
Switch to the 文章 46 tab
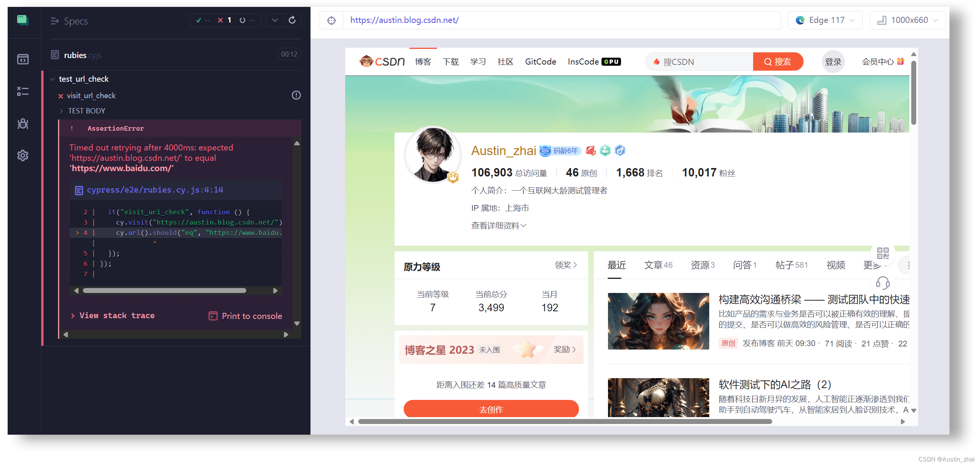point(658,265)
